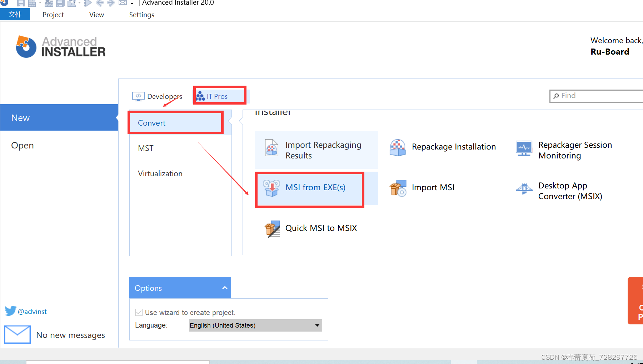Select Import MSI project label

click(x=433, y=187)
